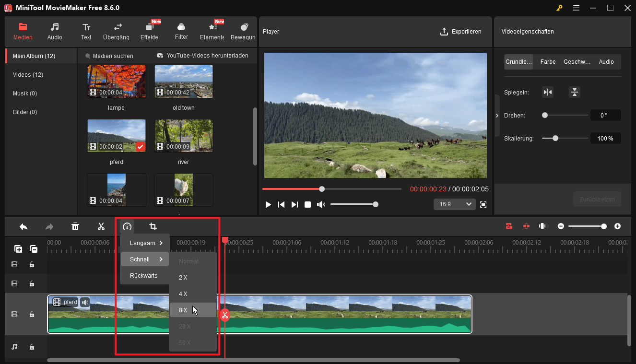This screenshot has height=364, width=636.
Task: Select the old town video thumbnail
Action: click(x=183, y=82)
